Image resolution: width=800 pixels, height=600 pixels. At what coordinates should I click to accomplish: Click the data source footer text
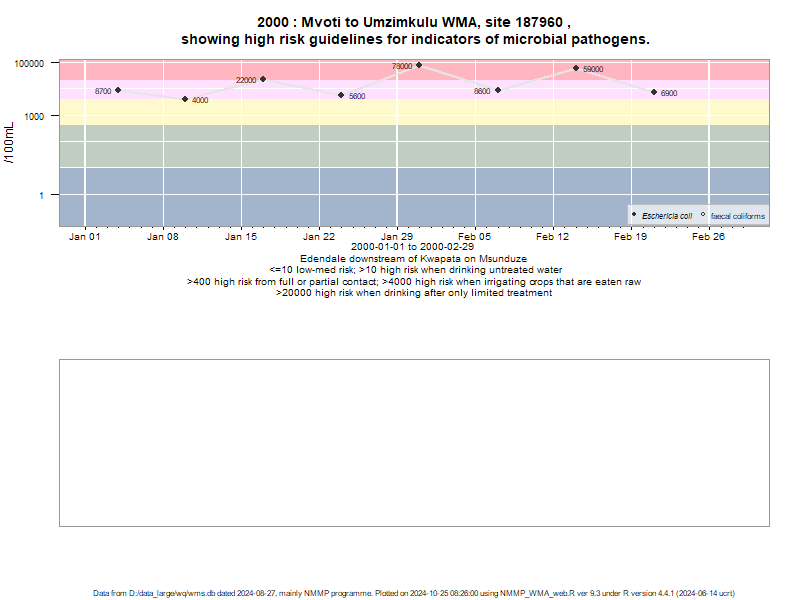(414, 593)
